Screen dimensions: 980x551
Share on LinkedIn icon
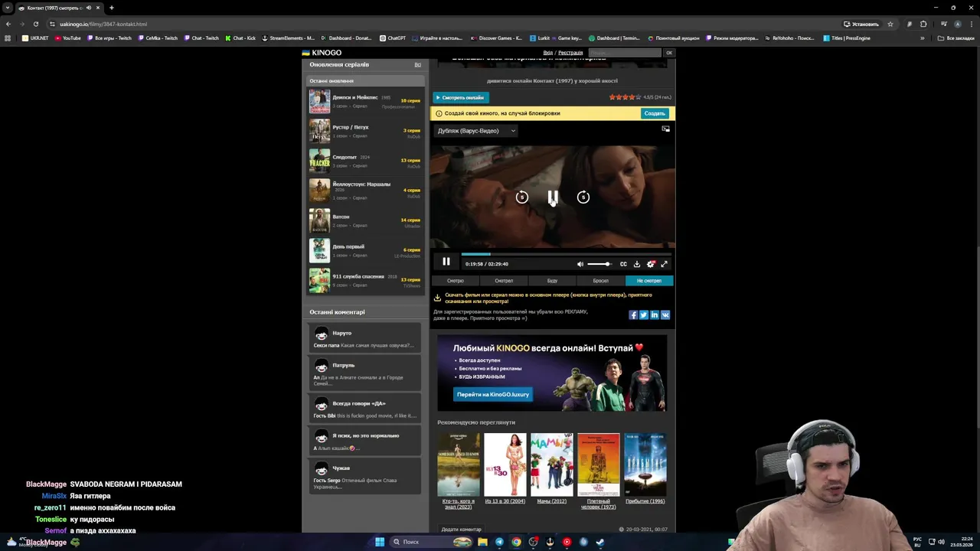[655, 315]
